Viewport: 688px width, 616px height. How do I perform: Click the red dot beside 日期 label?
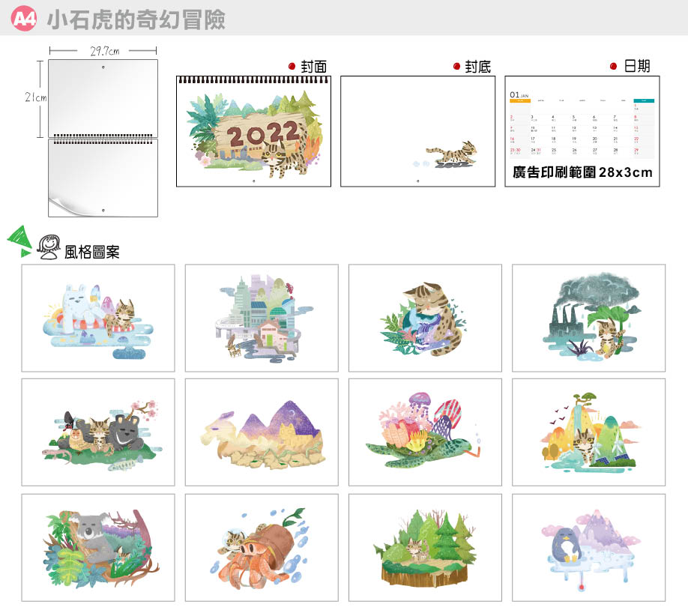coord(613,67)
